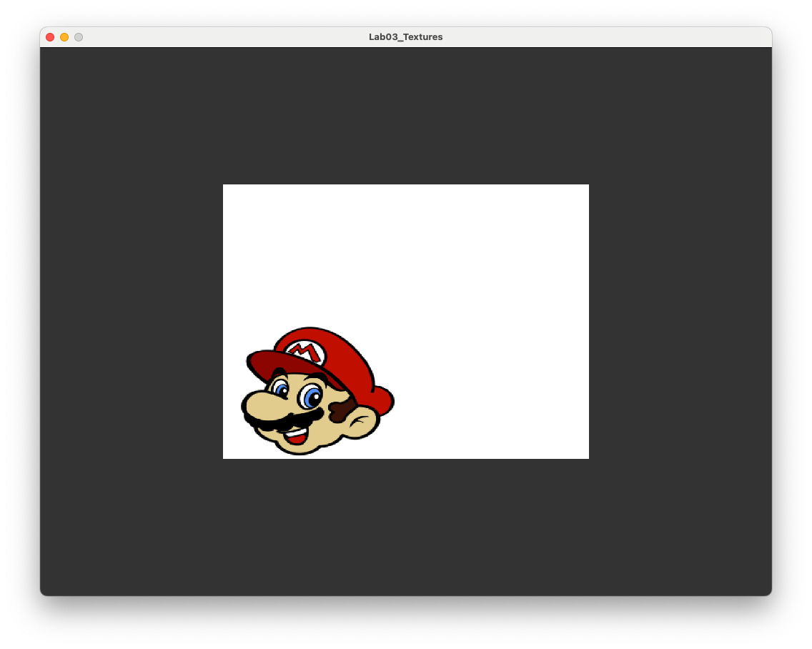Close the Lab03_Textures window
812x649 pixels.
click(50, 37)
